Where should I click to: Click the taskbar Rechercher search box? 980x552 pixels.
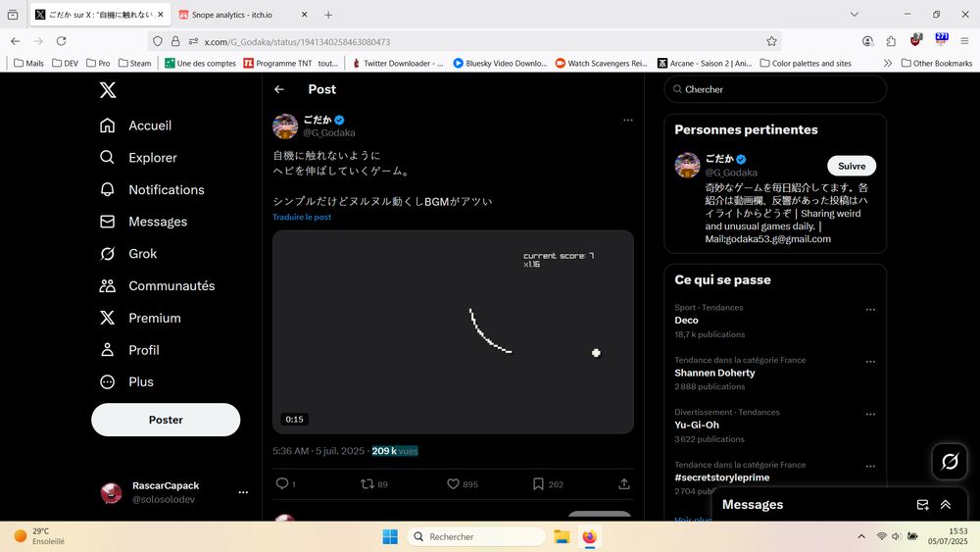pos(476,536)
